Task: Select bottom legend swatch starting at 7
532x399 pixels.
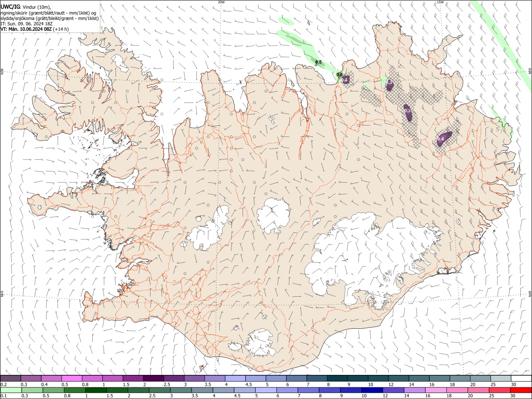Action: point(308,390)
